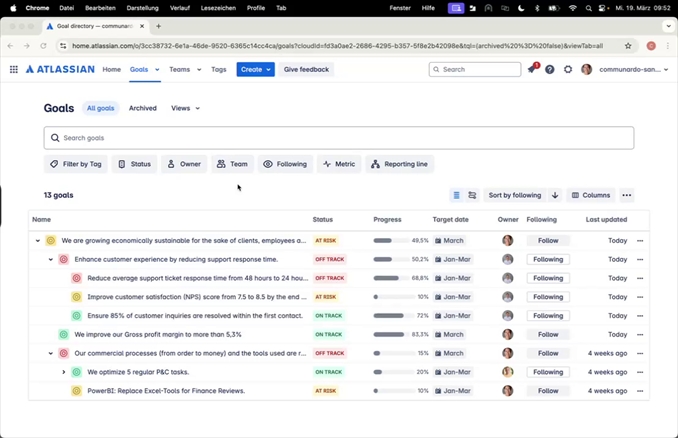Toggle Following filter for goals
The height and width of the screenshot is (438, 678).
click(285, 164)
